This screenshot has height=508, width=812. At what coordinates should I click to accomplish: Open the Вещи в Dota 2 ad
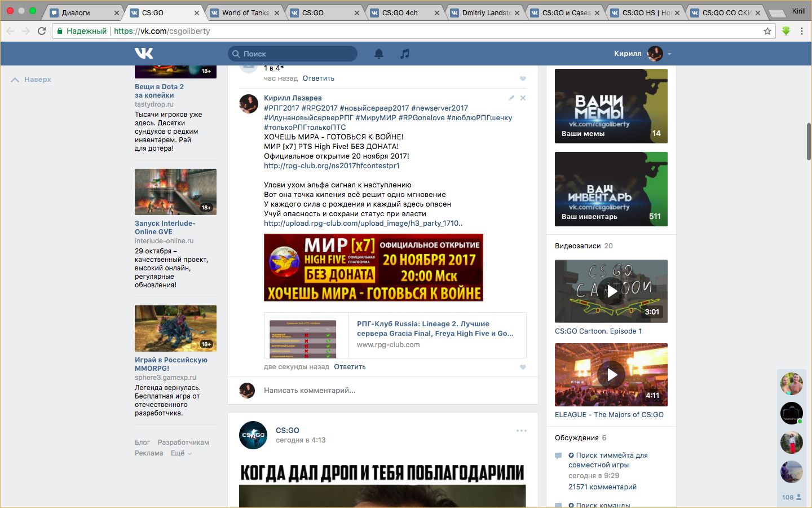pyautogui.click(x=159, y=91)
